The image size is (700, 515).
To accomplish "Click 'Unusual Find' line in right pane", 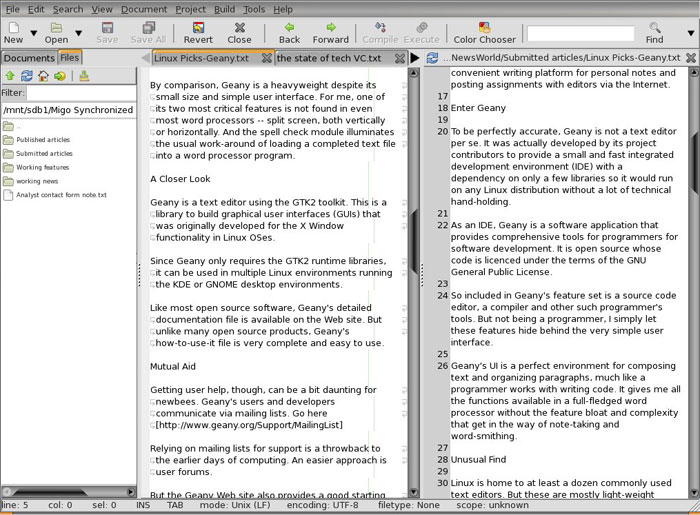I will (x=478, y=460).
